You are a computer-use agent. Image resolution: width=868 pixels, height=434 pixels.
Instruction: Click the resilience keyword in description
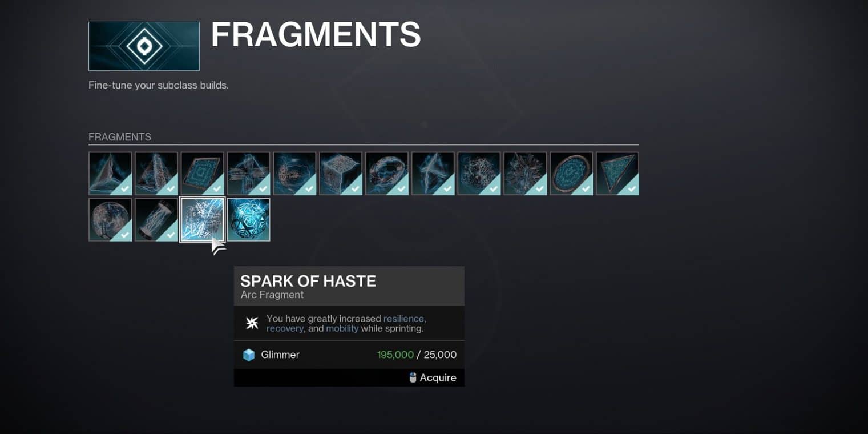[x=403, y=319]
